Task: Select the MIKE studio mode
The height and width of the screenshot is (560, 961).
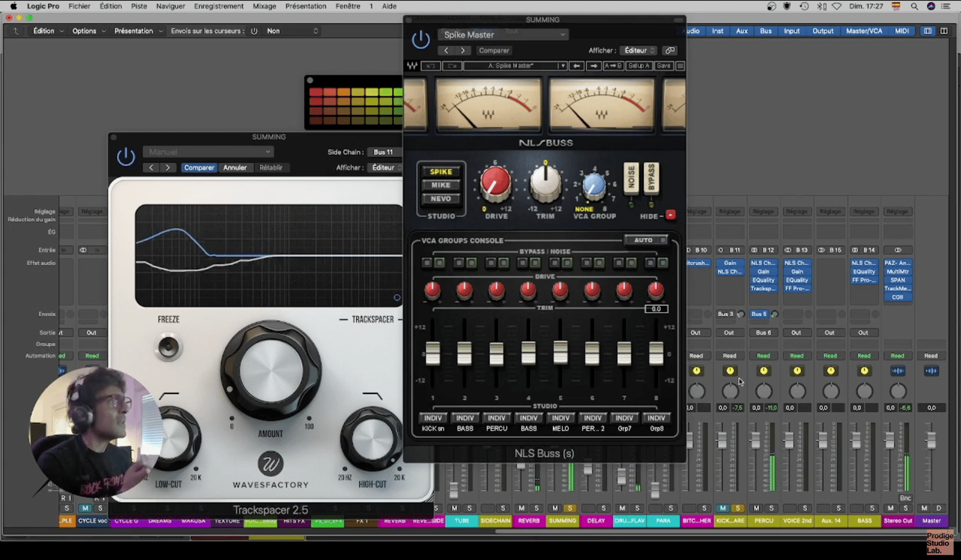Action: (441, 185)
